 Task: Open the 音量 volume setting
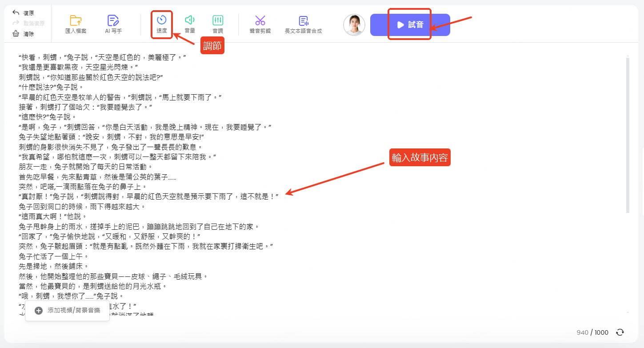coord(190,24)
